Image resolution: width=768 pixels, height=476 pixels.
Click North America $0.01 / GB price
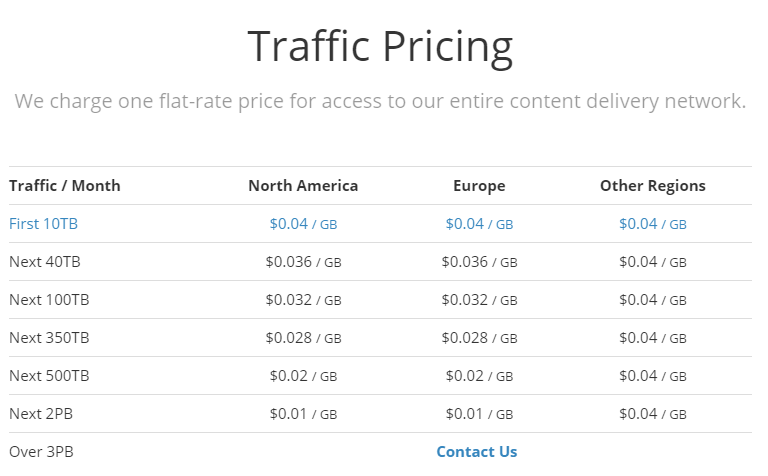tap(303, 414)
